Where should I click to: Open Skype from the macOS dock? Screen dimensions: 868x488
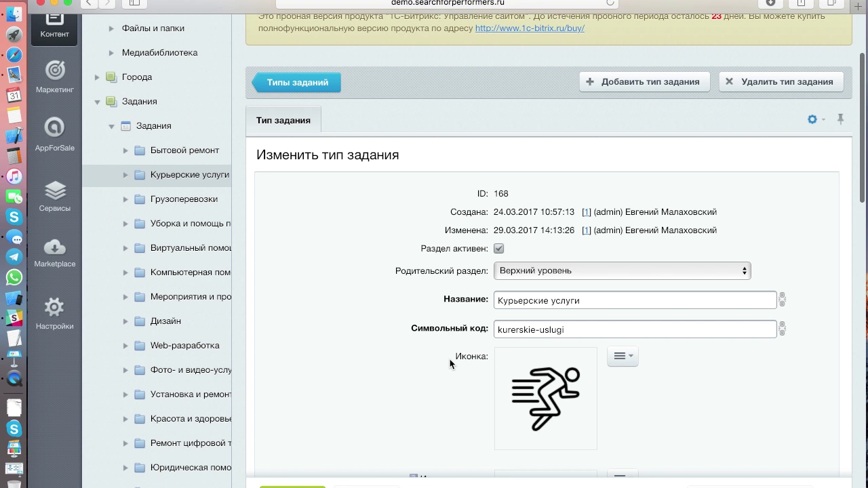14,217
